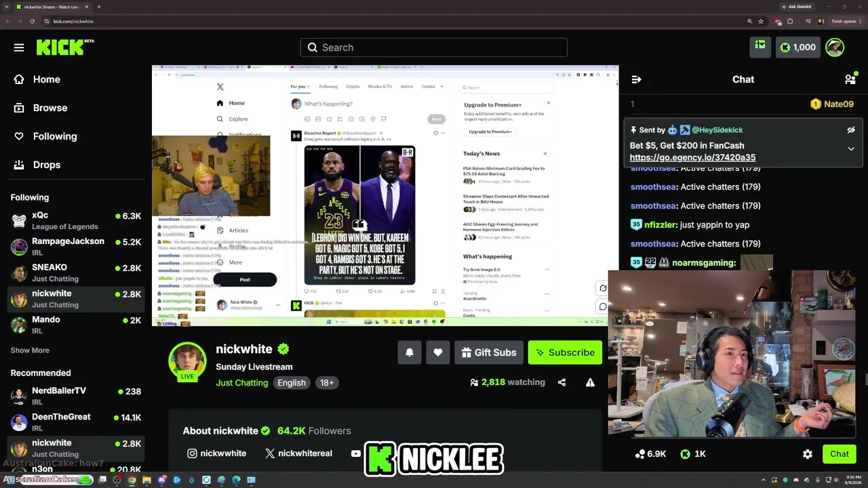Open recommended DeenTheGreat stream
The height and width of the screenshot is (488, 868).
pyautogui.click(x=76, y=422)
